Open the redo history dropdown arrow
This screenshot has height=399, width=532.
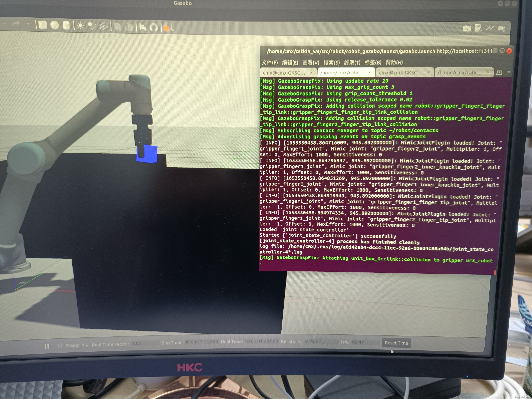pyautogui.click(x=28, y=24)
